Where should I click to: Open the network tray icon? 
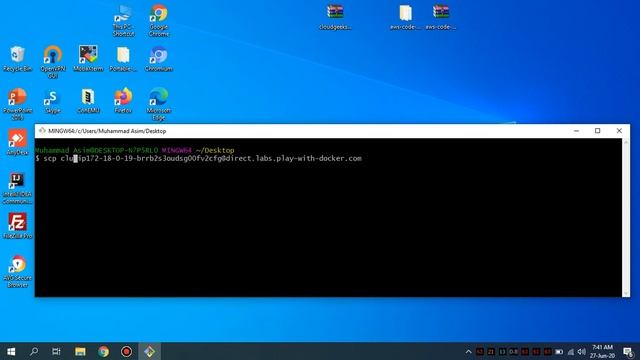pyautogui.click(x=571, y=352)
